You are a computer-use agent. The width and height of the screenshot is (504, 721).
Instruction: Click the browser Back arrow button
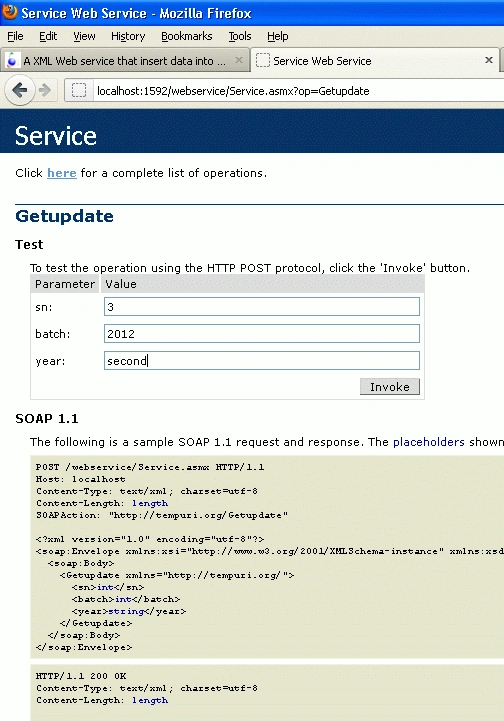[19, 90]
